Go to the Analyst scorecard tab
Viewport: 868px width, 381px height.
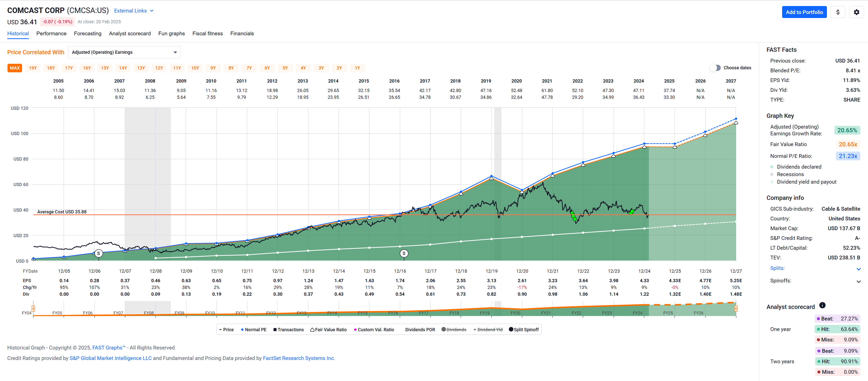click(130, 34)
